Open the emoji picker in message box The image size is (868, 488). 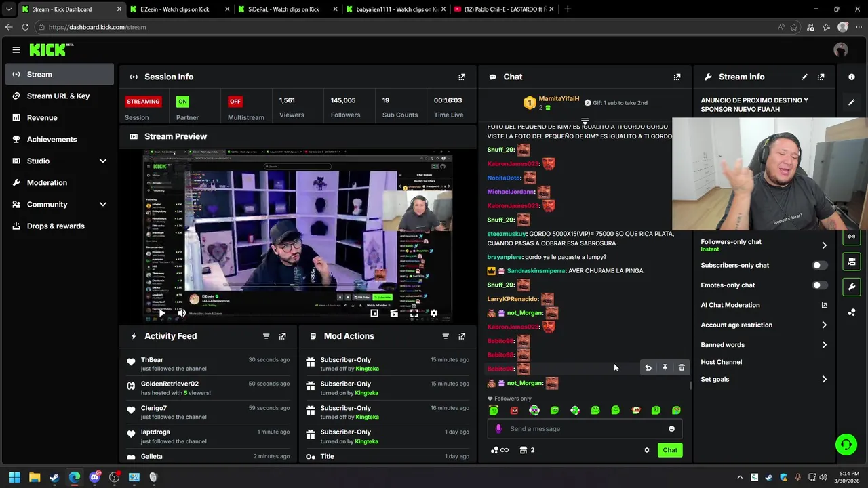[671, 428]
